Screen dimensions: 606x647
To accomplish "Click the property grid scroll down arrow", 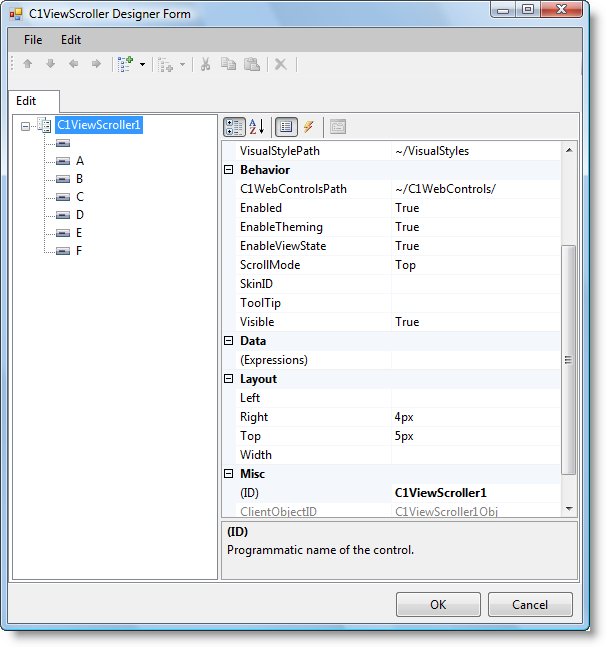I will pos(569,508).
